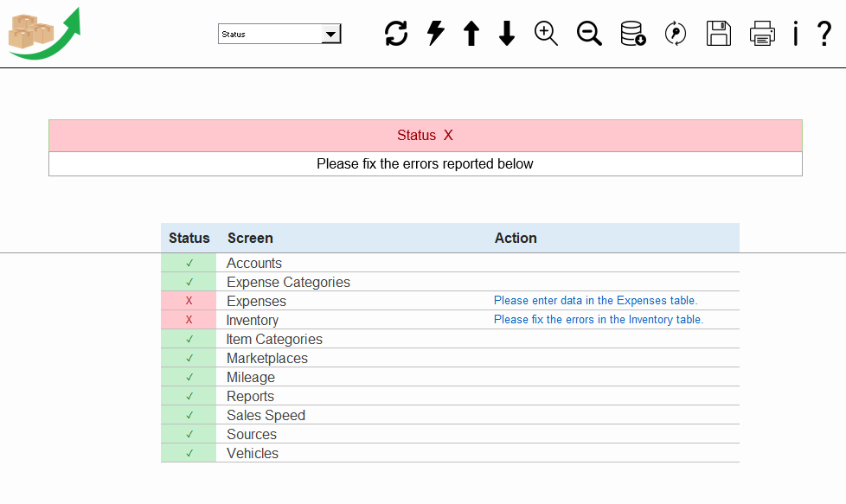Zoom in with the magnifier plus icon
Viewport: 846px width, 504px height.
[x=546, y=34]
